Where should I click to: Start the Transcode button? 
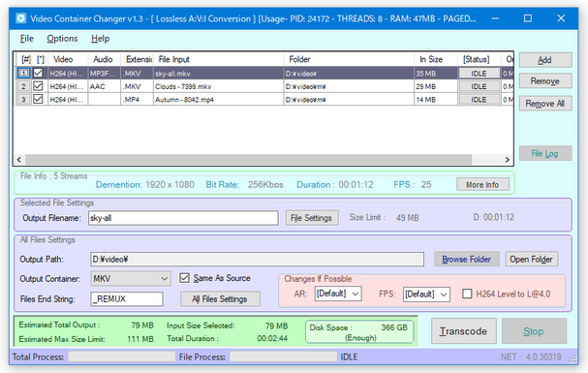pyautogui.click(x=463, y=331)
